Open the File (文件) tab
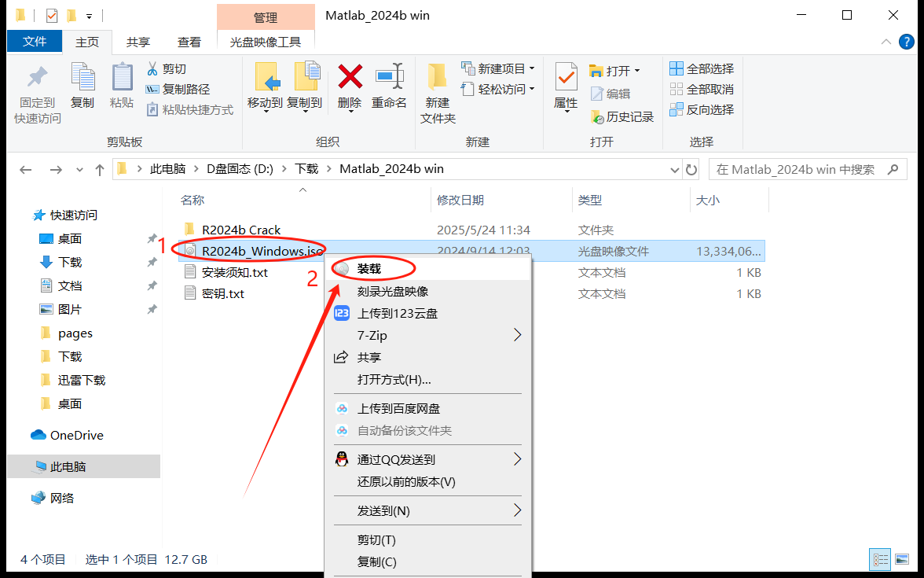The width and height of the screenshot is (924, 578). (x=35, y=41)
